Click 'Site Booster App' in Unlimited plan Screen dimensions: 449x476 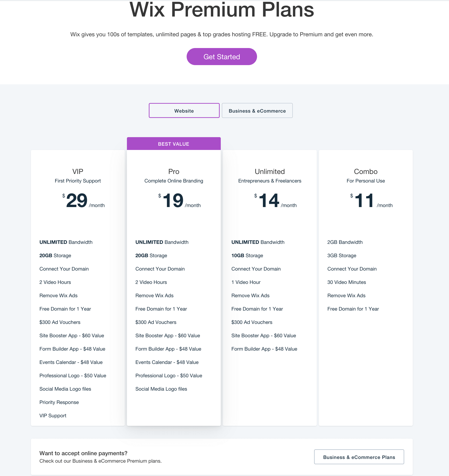pos(264,335)
